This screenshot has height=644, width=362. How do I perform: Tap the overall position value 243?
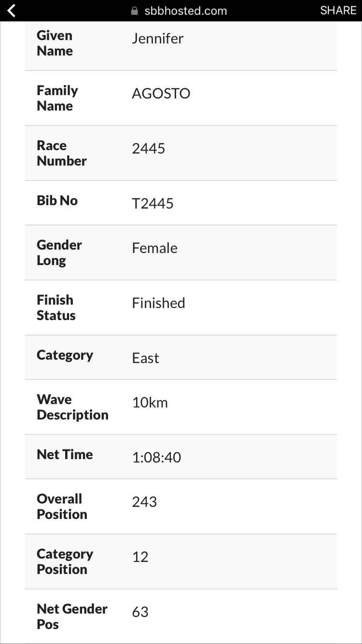coord(144,502)
